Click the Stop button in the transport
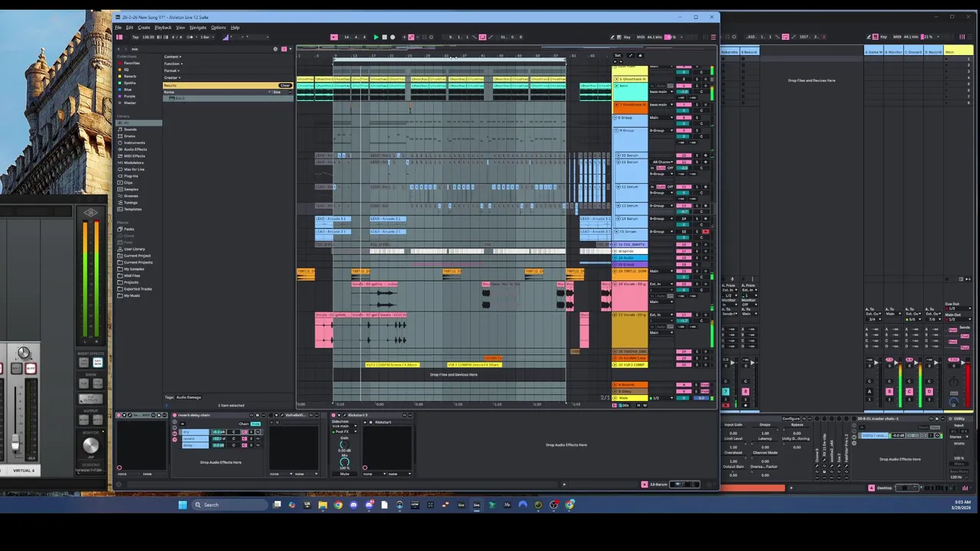Viewport: 980px width, 551px height. (x=384, y=37)
